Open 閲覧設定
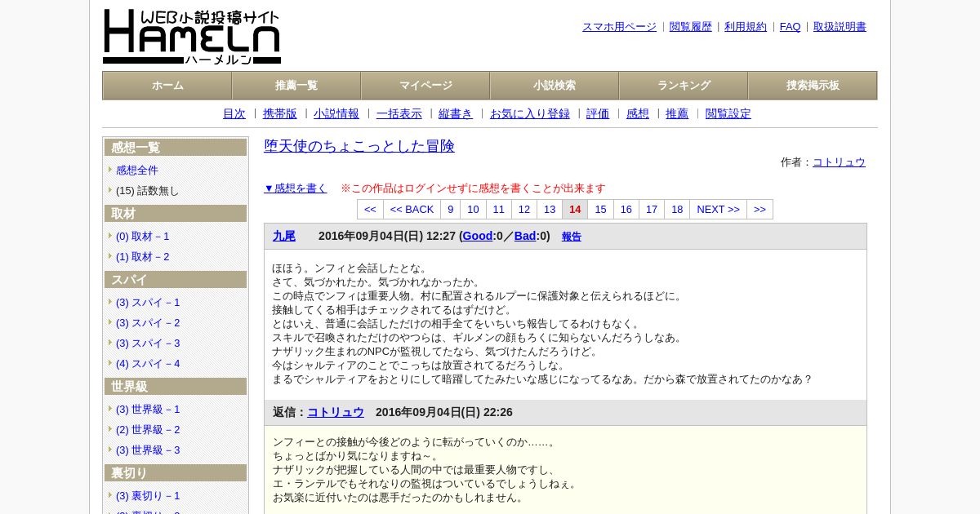The height and width of the screenshot is (514, 980). [728, 114]
